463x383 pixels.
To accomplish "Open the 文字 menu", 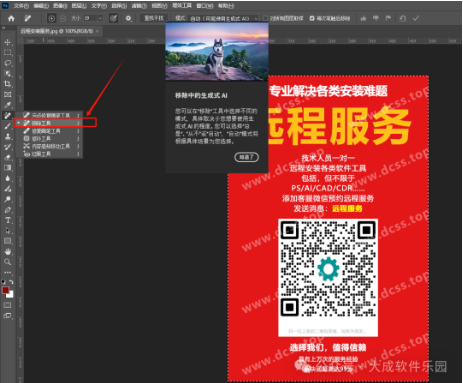I will coord(99,6).
